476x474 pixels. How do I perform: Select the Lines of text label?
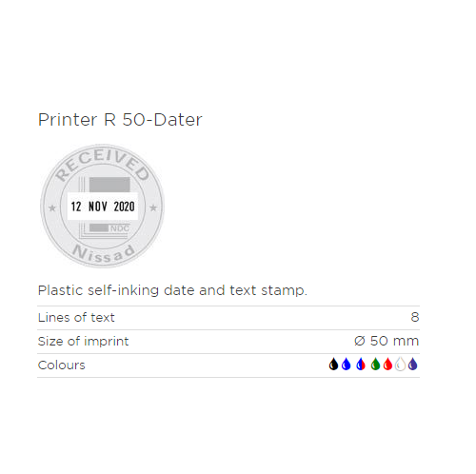(76, 318)
